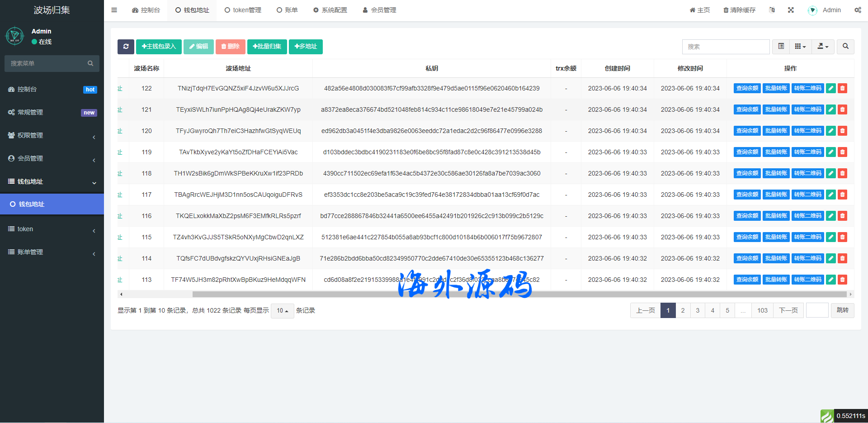
Task: Enter fullscreen with the expand icon
Action: coord(791,10)
